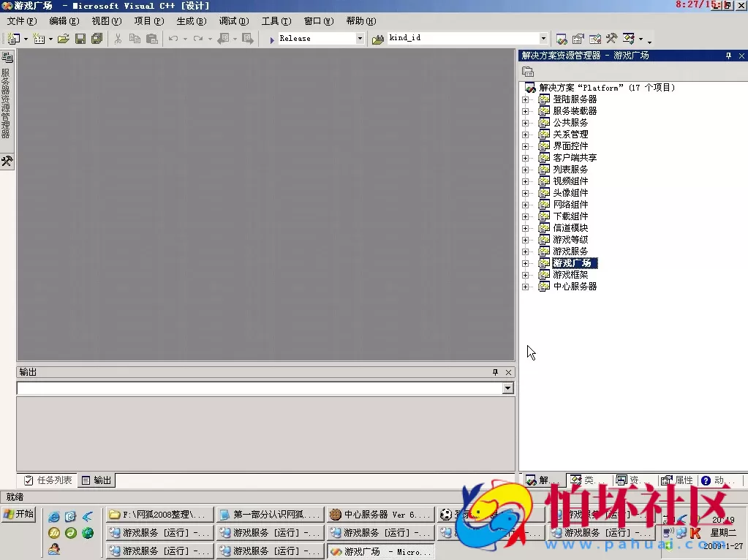Image resolution: width=748 pixels, height=560 pixels.
Task: Pin the 解决方案资源管理器 panel
Action: [x=728, y=56]
